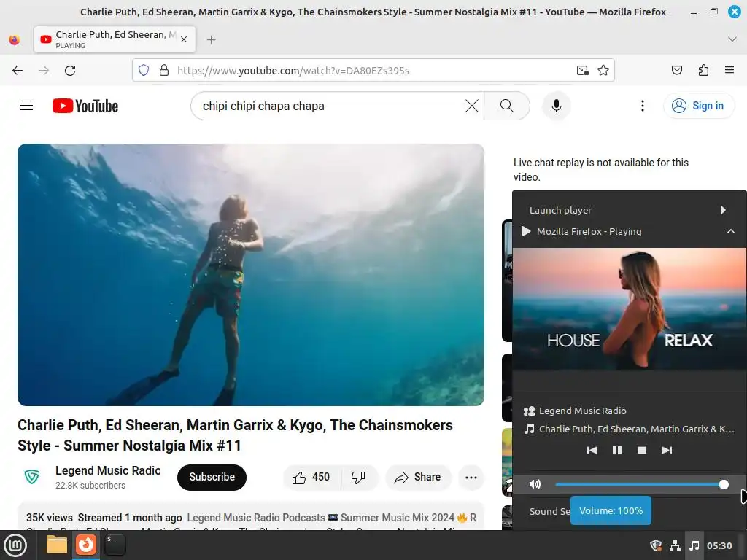The image size is (747, 560).
Task: Collapse Mozilla Firefox - Playing section
Action: click(730, 231)
